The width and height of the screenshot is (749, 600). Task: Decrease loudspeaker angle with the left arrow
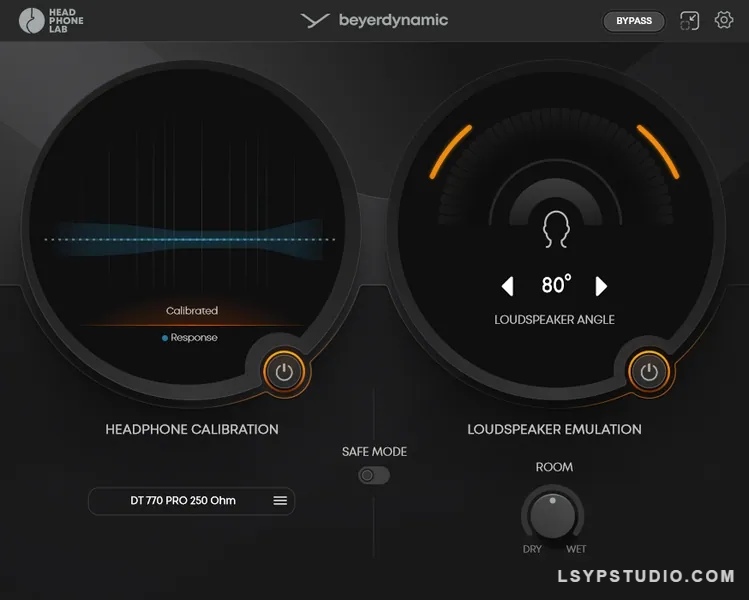(x=508, y=286)
